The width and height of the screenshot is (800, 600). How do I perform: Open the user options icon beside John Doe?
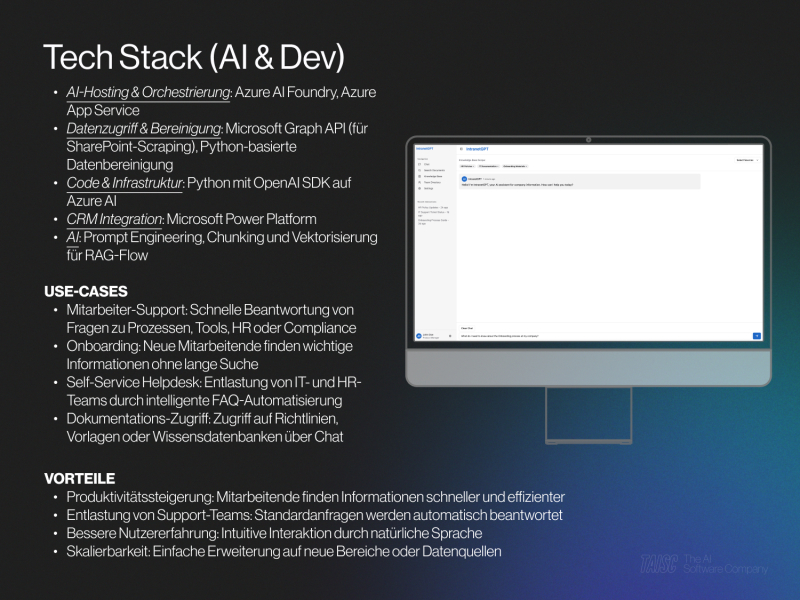450,336
